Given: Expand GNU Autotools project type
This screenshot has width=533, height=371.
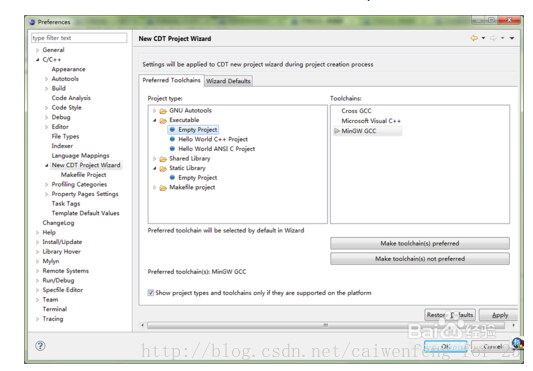Looking at the screenshot, I should click(155, 111).
